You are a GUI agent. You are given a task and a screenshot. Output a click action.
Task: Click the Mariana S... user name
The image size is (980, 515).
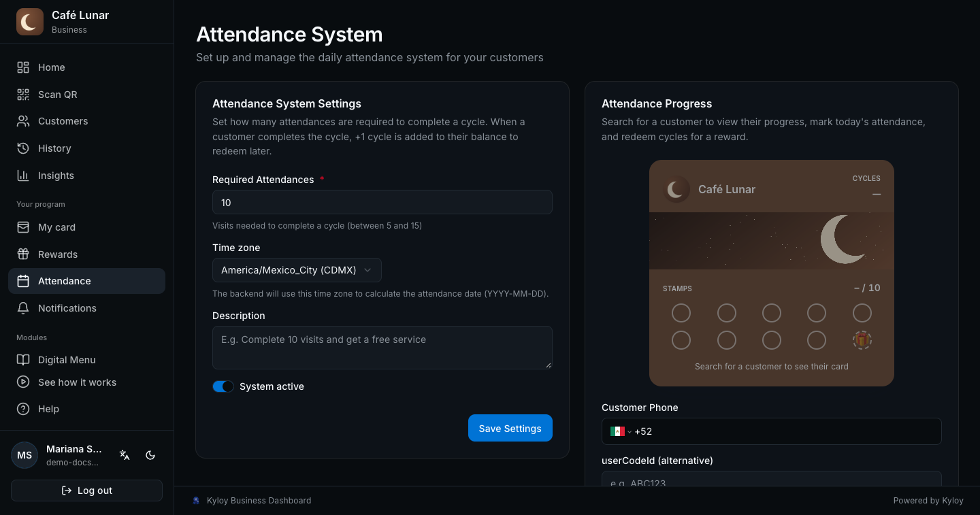coord(74,449)
